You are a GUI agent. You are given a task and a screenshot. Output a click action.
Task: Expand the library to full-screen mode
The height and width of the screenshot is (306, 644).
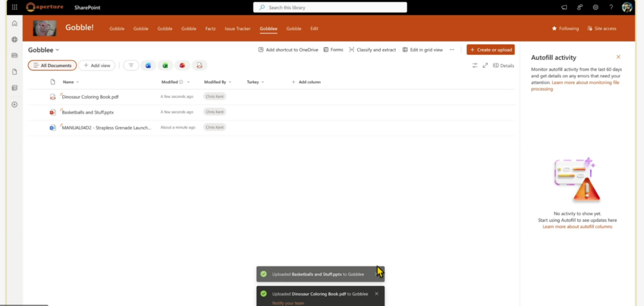point(485,65)
